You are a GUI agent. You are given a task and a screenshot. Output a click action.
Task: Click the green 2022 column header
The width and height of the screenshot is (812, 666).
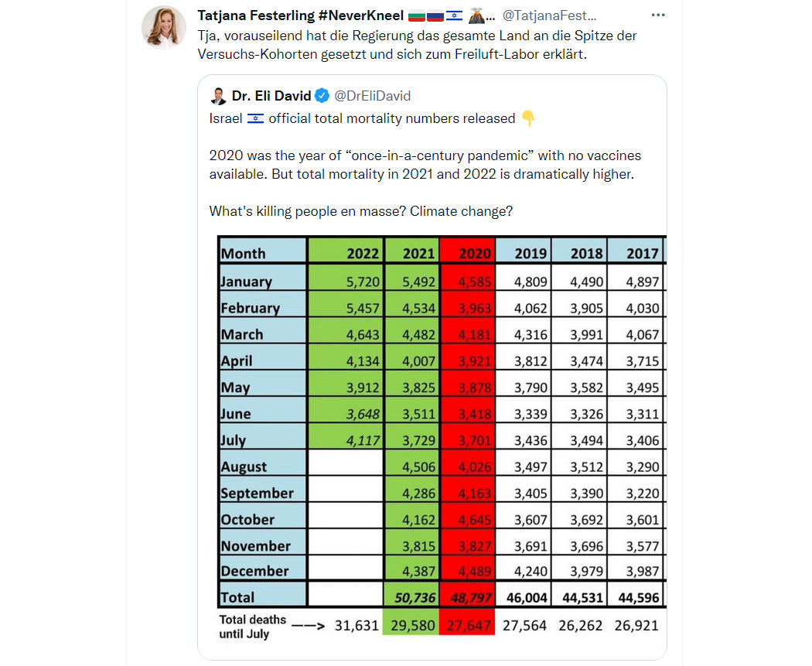(x=346, y=251)
